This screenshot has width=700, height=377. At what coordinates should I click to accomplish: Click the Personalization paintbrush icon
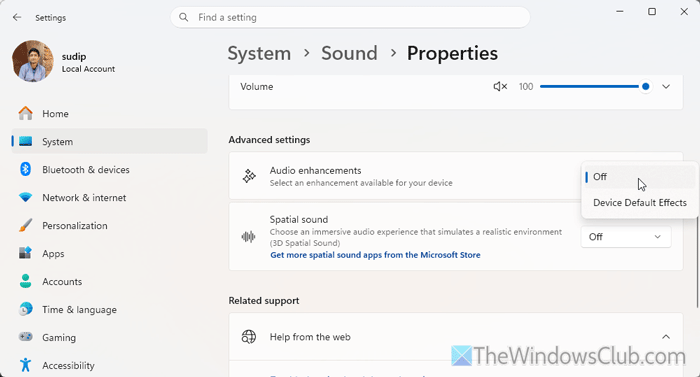pyautogui.click(x=25, y=225)
